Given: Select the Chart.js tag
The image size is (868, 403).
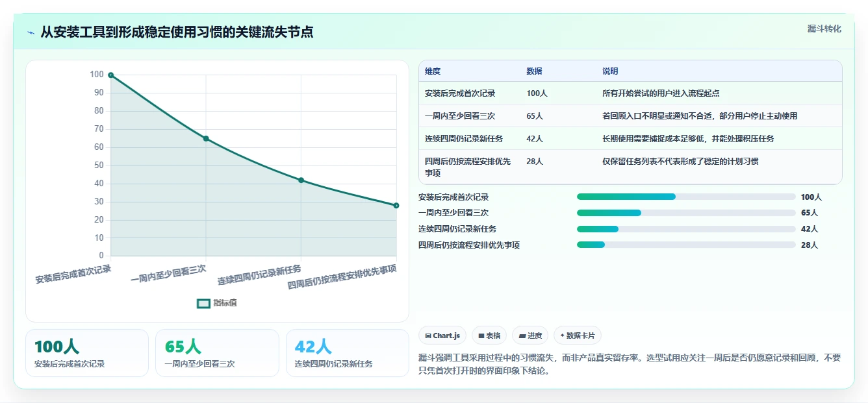Looking at the screenshot, I should click(442, 336).
